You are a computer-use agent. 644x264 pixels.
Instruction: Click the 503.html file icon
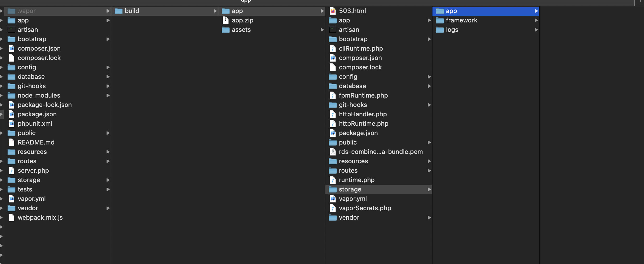(333, 11)
